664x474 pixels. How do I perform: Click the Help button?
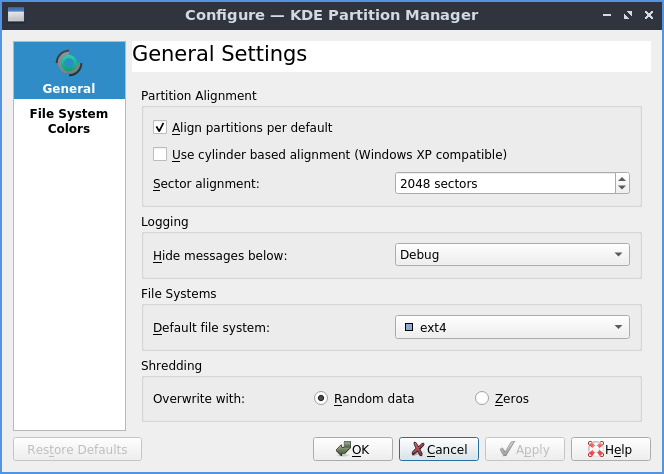point(609,449)
